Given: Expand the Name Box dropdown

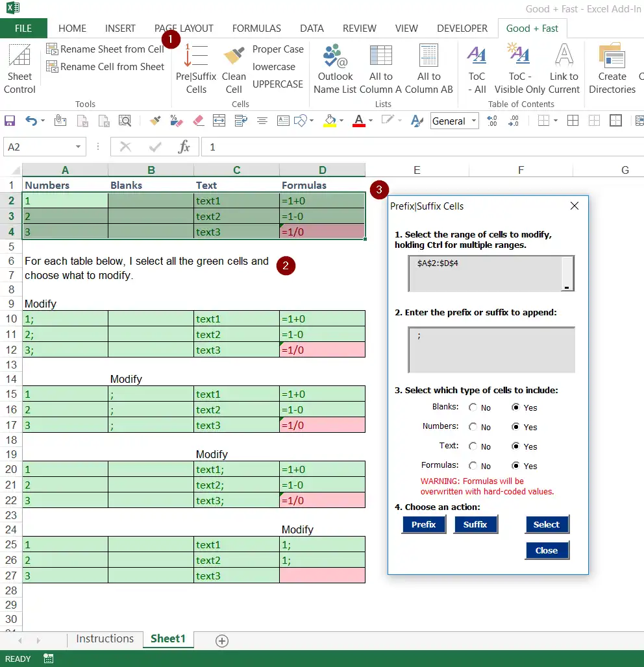Looking at the screenshot, I should 79,147.
